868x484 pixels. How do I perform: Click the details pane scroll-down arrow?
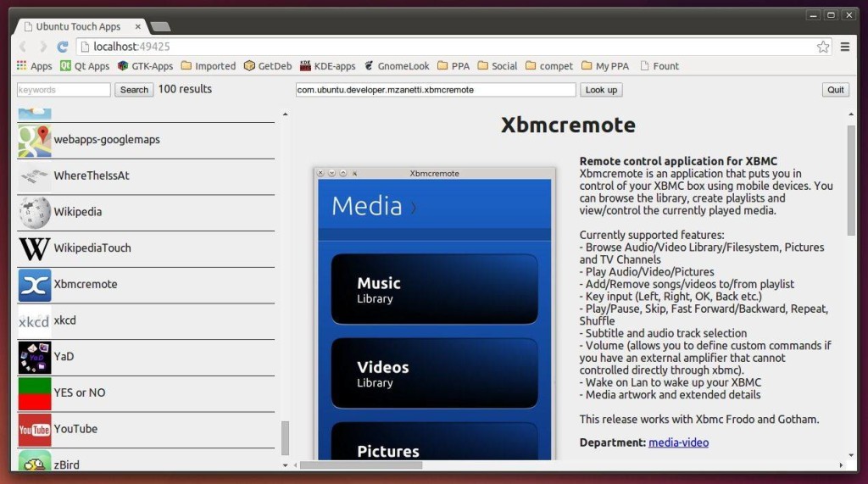click(851, 455)
